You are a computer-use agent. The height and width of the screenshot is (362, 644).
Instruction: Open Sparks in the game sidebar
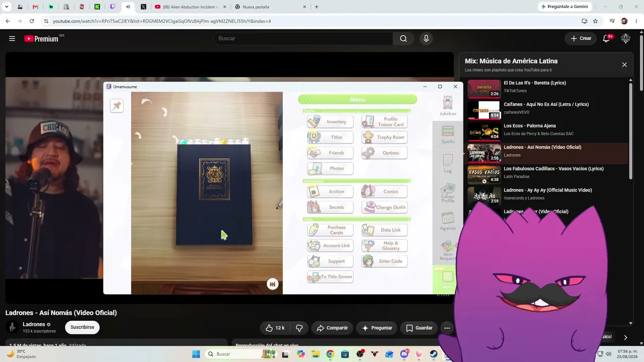[448, 134]
